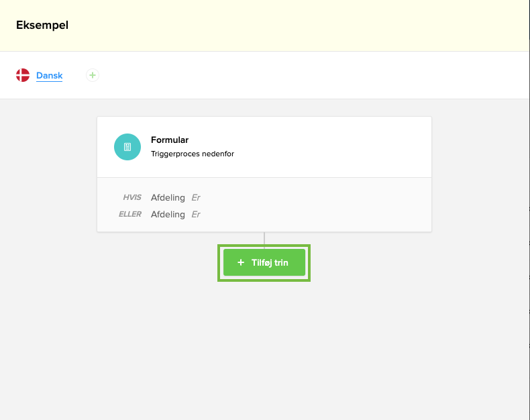Click empty canvas below Tilføj trin
530x420 pixels.
coord(264,349)
